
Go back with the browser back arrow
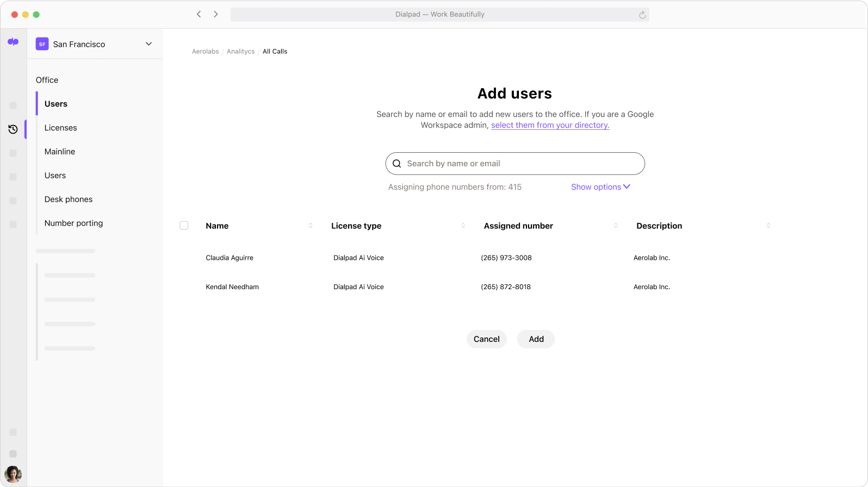199,14
